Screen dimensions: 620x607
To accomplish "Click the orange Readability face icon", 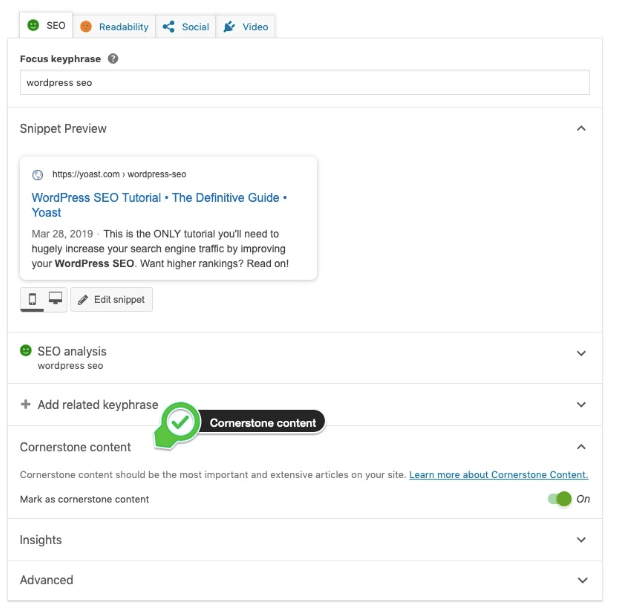I will (x=86, y=27).
